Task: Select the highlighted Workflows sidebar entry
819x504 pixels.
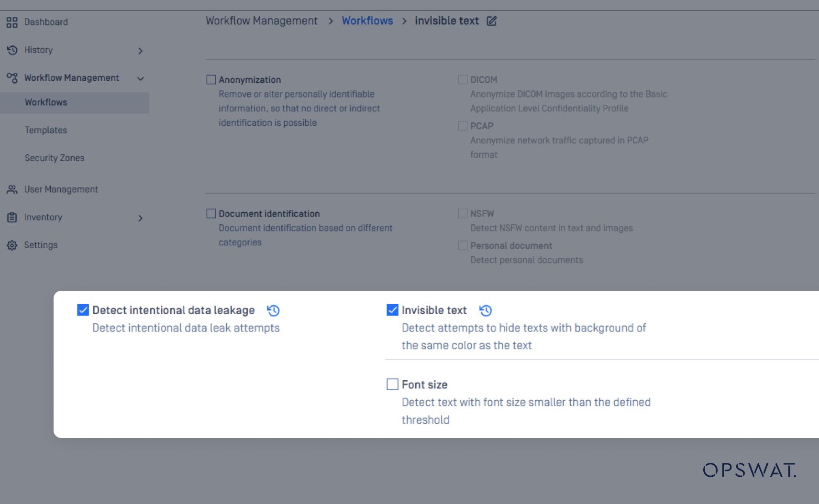Action: coord(45,102)
